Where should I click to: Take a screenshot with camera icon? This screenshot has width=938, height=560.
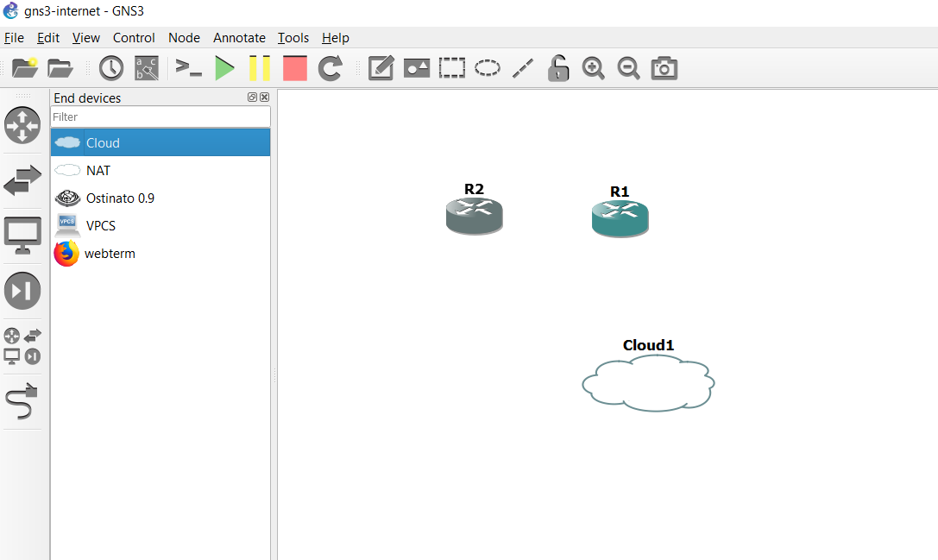click(x=664, y=68)
